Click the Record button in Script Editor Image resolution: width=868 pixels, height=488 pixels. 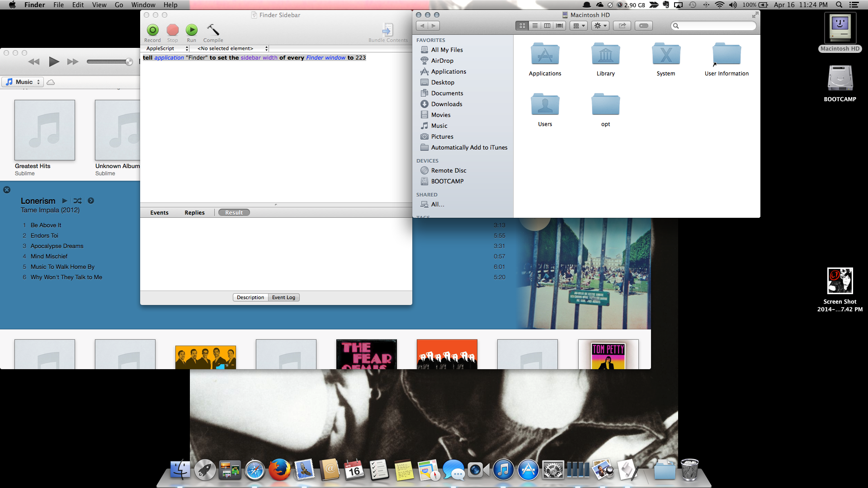153,30
